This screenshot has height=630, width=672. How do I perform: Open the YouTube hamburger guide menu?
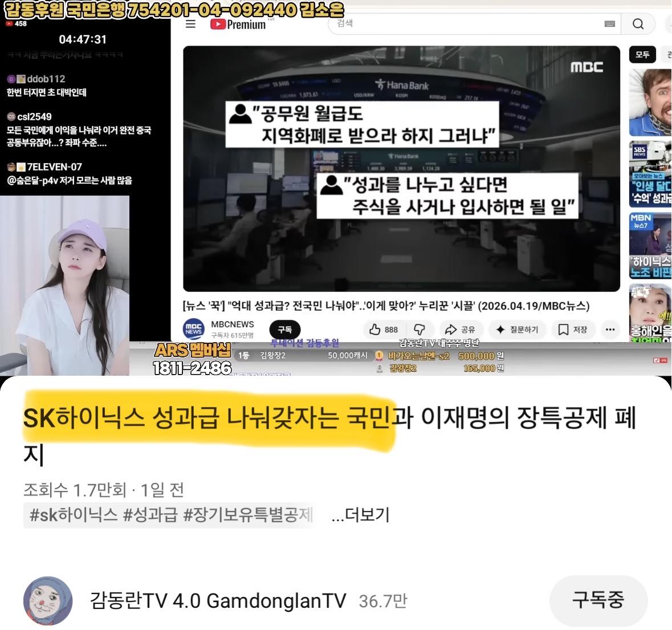point(191,24)
